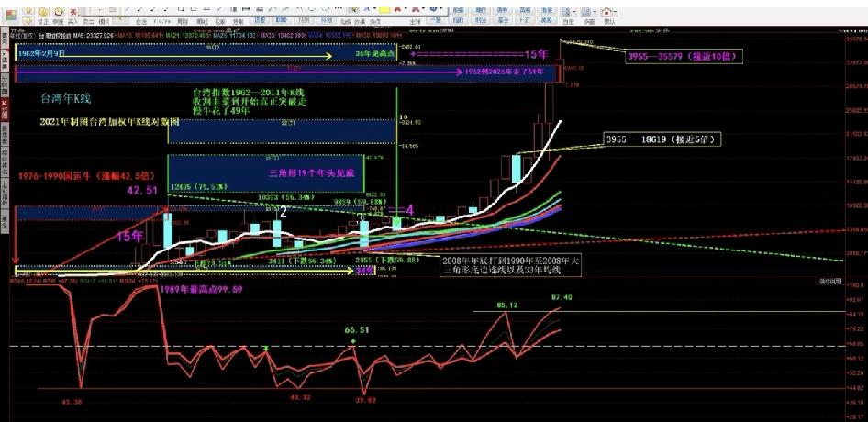
Task: Click the 龙虎 toolbar item
Action: tap(346, 21)
